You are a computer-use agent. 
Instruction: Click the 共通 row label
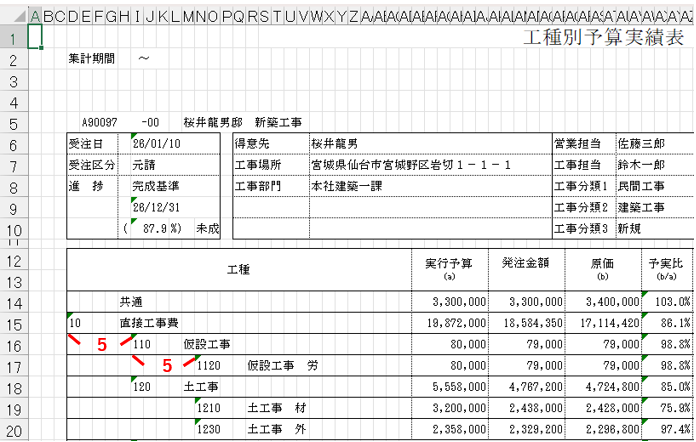pos(131,302)
